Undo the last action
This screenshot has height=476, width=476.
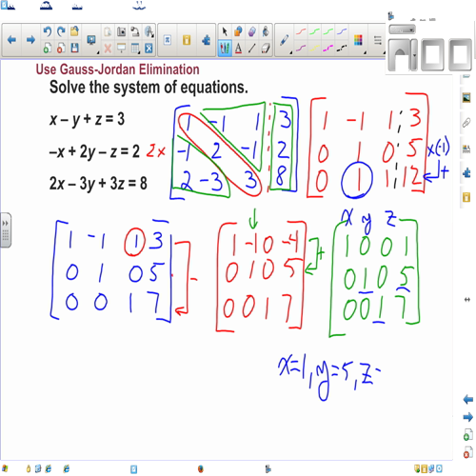tap(48, 31)
